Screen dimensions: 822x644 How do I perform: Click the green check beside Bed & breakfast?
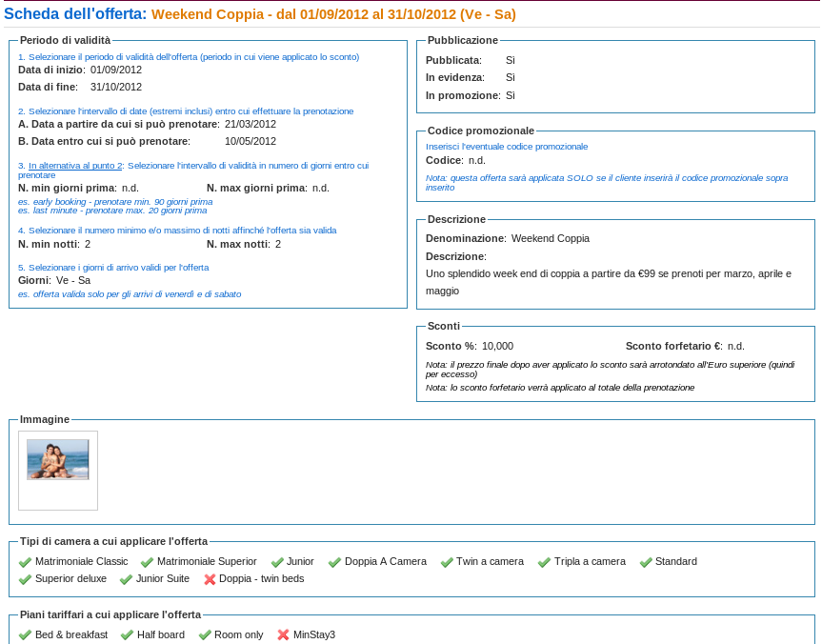point(25,635)
